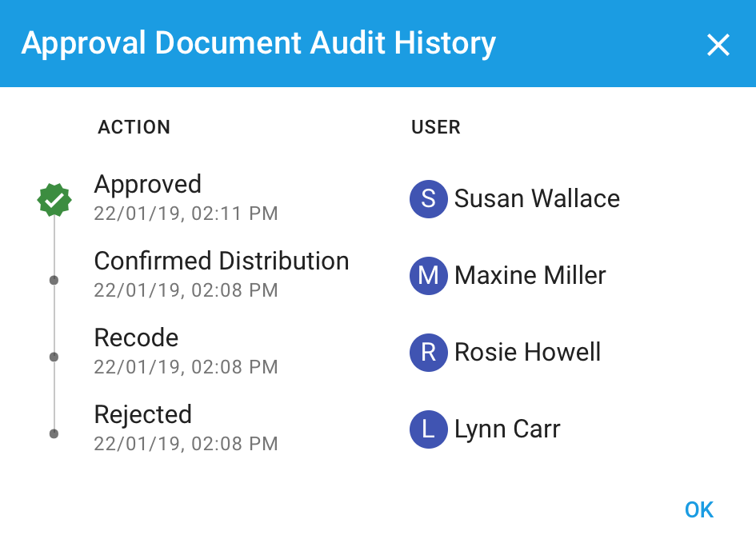Select Rosie Howell's avatar icon

click(x=429, y=353)
